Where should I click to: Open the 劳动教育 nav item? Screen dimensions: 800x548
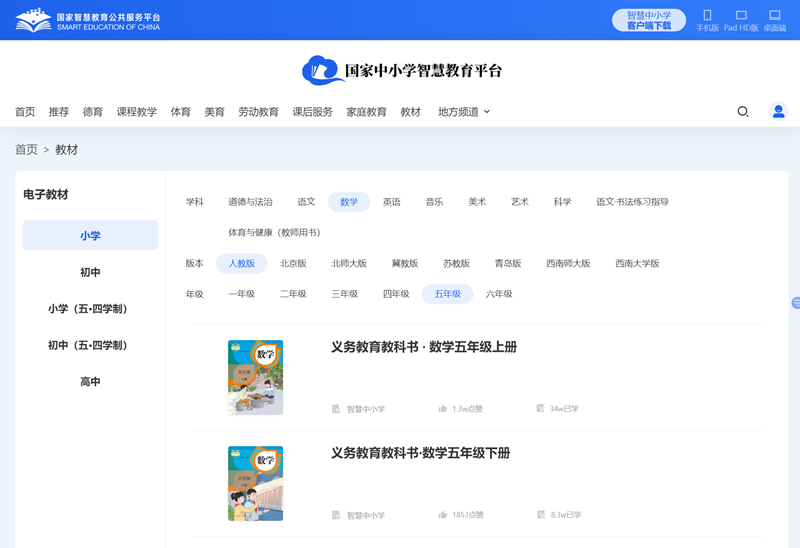click(x=259, y=112)
